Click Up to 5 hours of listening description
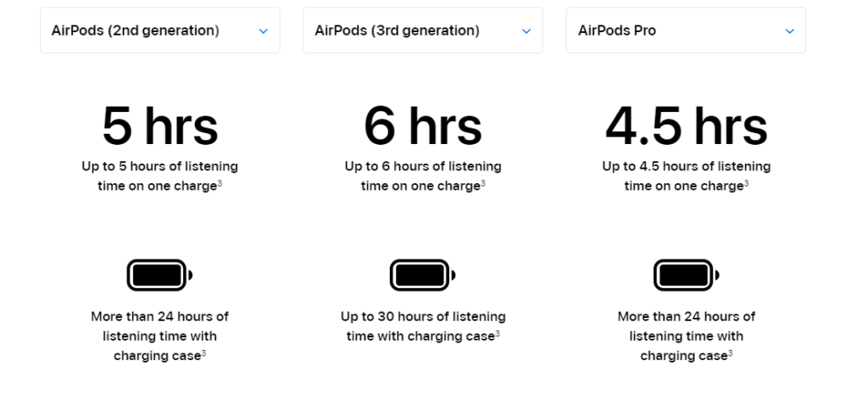The height and width of the screenshot is (400, 868). tap(160, 176)
